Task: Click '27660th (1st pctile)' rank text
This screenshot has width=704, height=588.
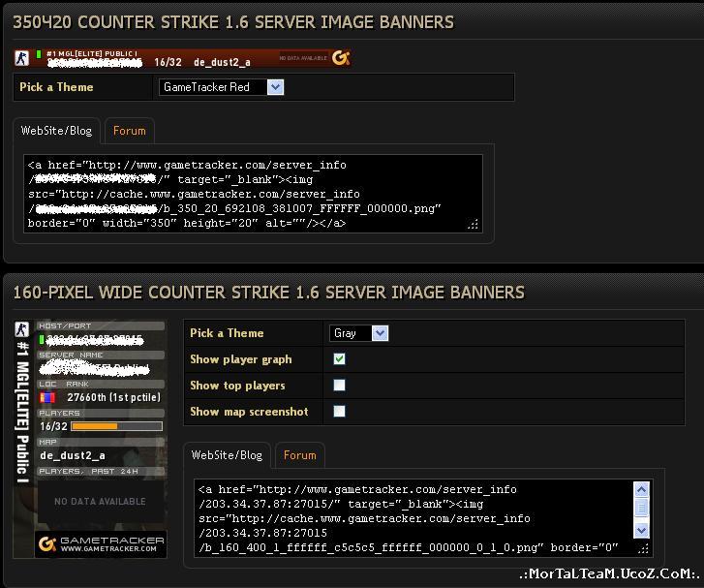Action: coord(113,397)
